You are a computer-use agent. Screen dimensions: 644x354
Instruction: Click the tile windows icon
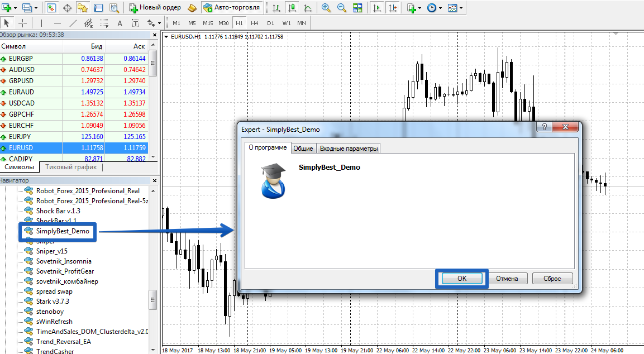tap(357, 8)
